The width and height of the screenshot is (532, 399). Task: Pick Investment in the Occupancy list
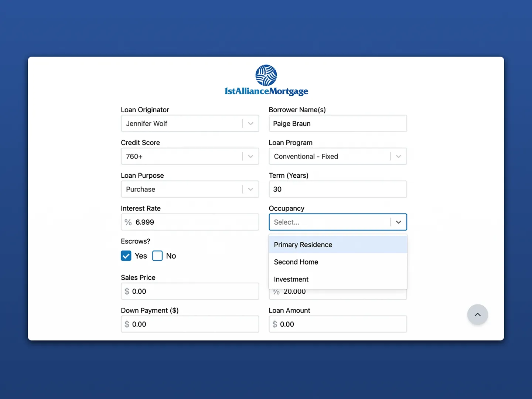[338, 279]
